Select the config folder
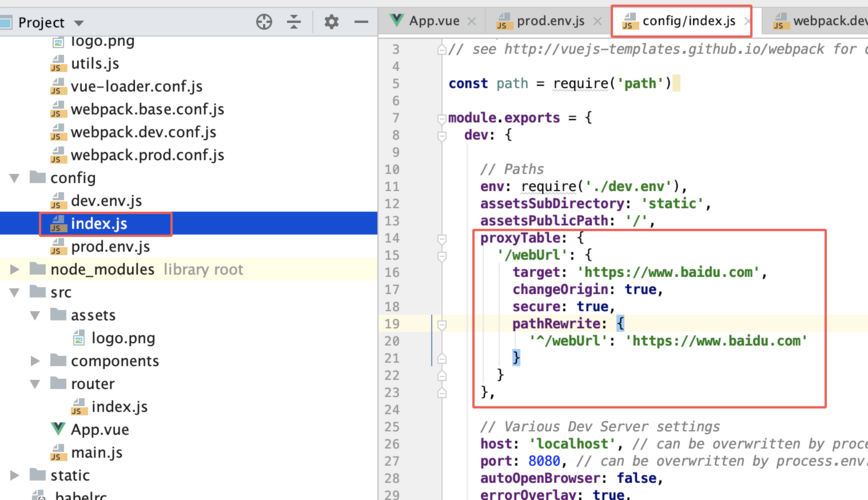Image resolution: width=868 pixels, height=500 pixels. [x=73, y=178]
